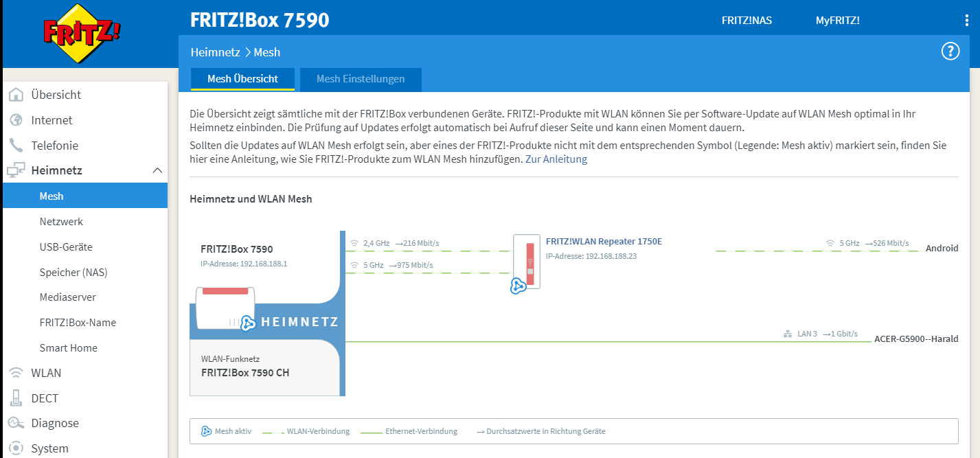Open Smart Home sidebar entry
Viewport: 980px width, 458px height.
click(x=68, y=347)
